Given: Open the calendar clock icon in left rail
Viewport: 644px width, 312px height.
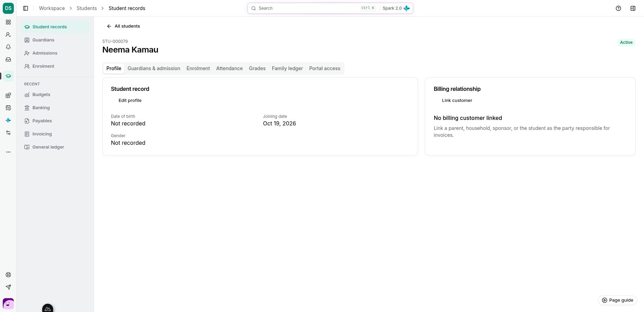Looking at the screenshot, I should pyautogui.click(x=8, y=108).
